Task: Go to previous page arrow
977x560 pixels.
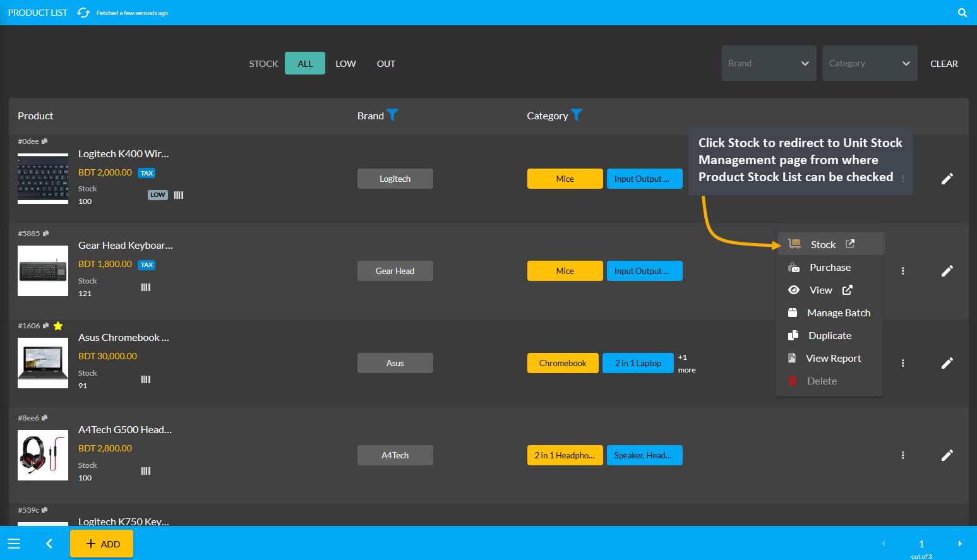Action: click(x=884, y=544)
